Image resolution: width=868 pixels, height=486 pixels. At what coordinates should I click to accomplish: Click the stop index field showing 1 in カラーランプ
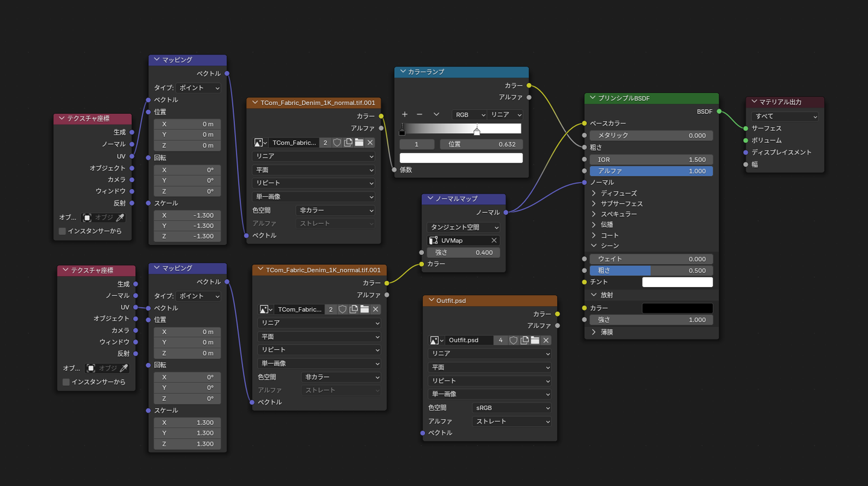tap(417, 145)
